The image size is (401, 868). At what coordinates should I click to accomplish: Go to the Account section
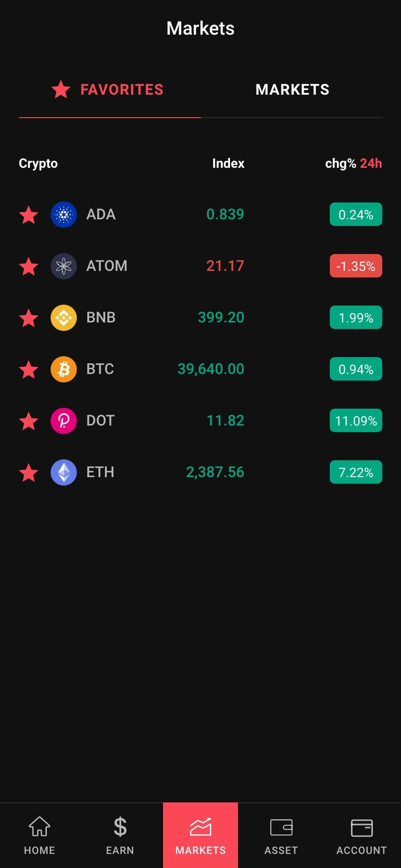tap(362, 835)
